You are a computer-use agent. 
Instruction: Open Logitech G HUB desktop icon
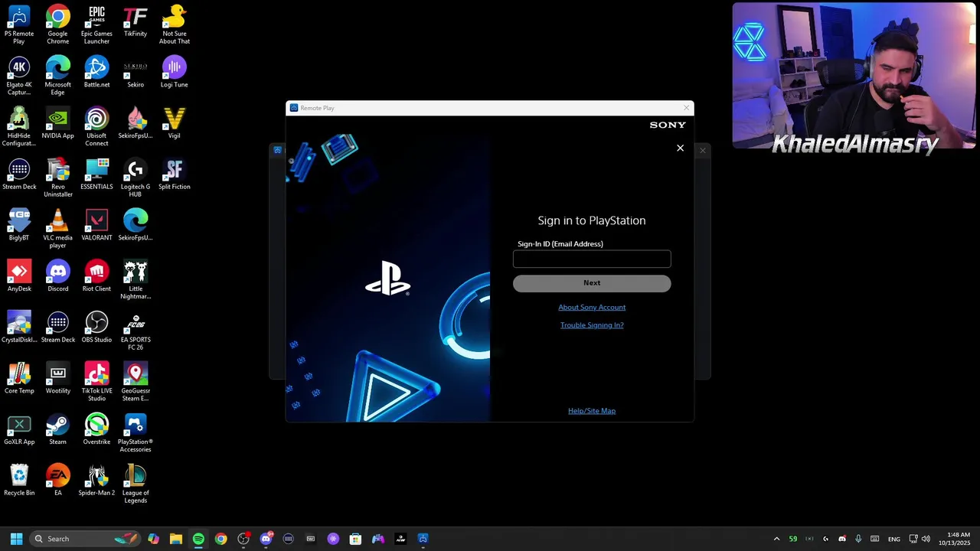click(x=136, y=178)
